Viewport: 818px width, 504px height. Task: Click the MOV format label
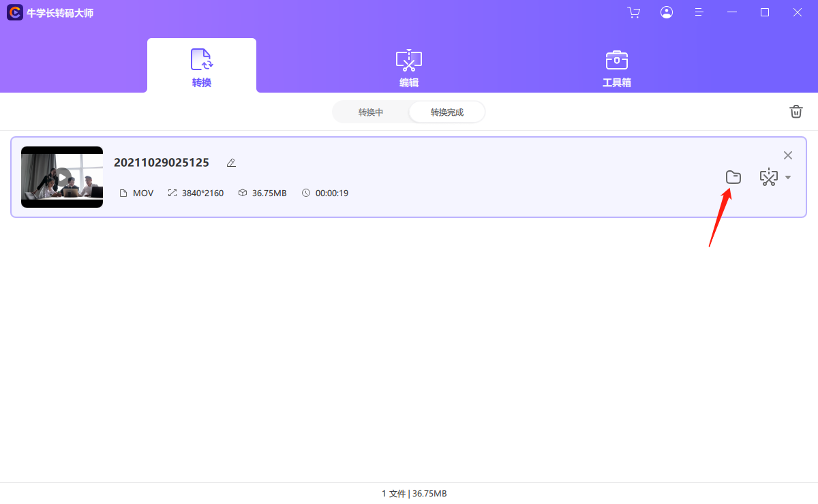coord(143,193)
